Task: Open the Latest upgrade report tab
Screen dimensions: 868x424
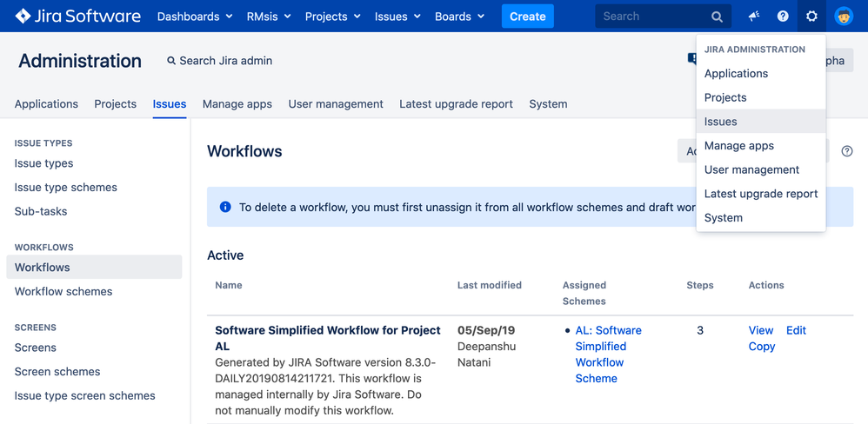Action: pos(456,104)
